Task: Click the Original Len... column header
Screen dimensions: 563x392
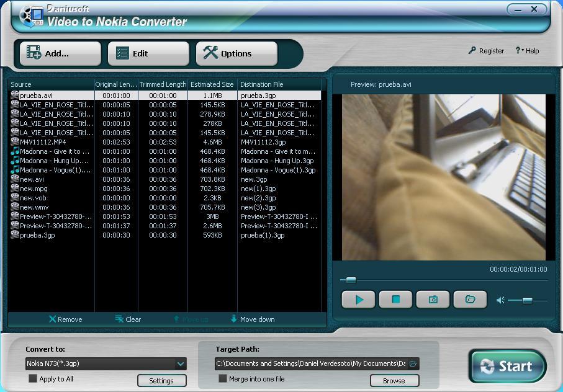Action: pos(116,84)
